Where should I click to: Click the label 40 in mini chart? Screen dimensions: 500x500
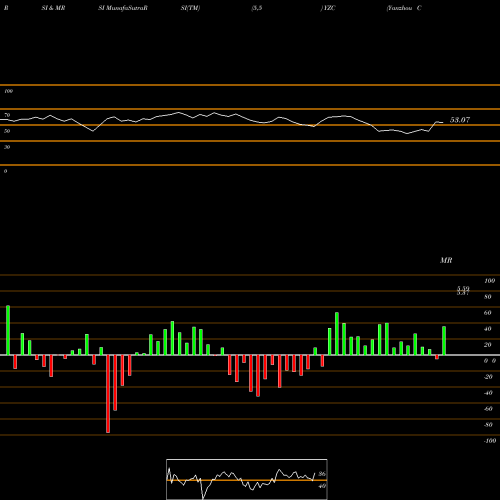coord(322,486)
